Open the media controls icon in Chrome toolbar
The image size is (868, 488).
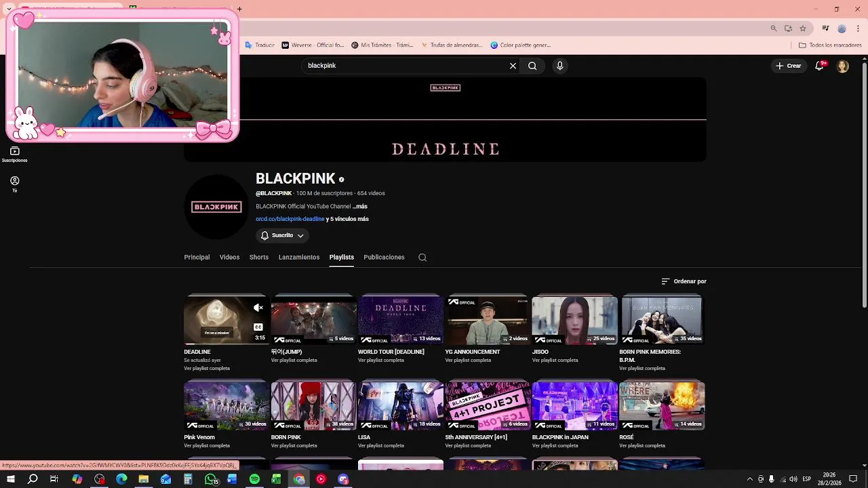pos(825,28)
